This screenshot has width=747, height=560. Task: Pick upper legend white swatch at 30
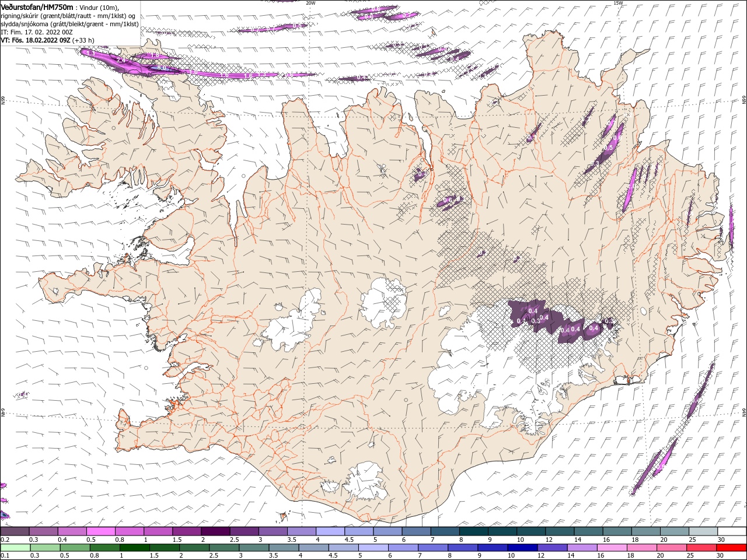(732, 531)
